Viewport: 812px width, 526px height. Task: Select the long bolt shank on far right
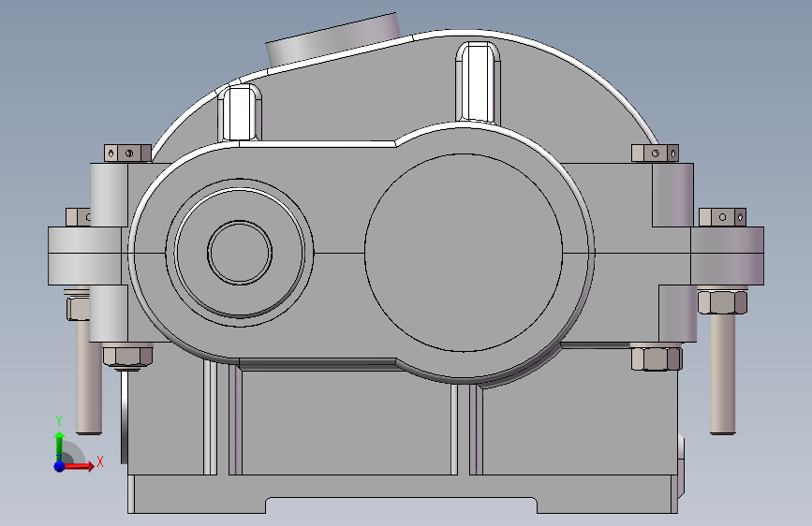click(x=722, y=373)
